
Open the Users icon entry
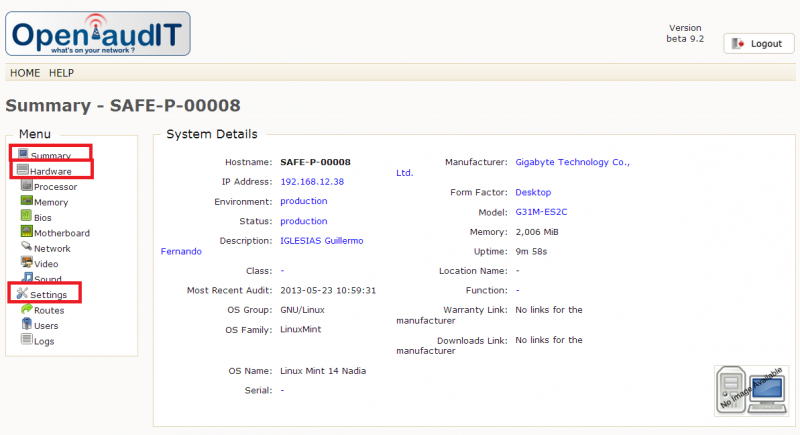pos(26,325)
